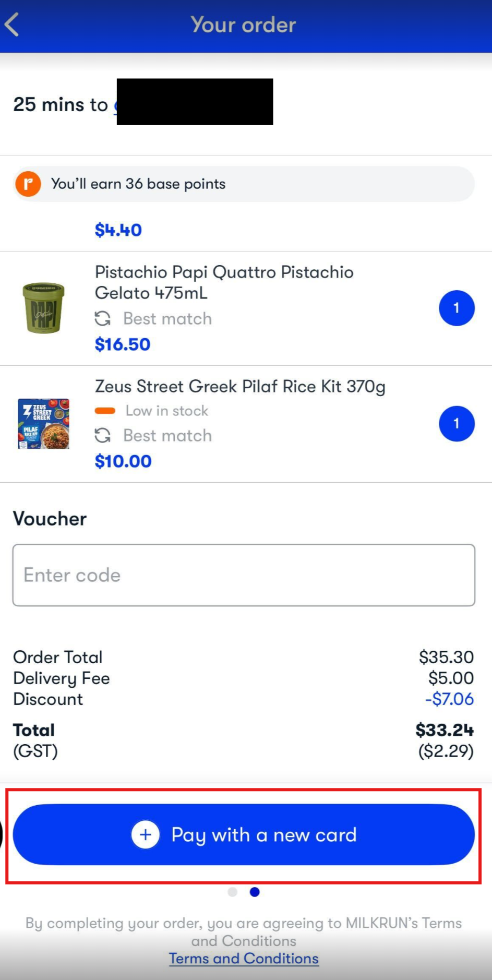Screen dimensions: 492x980
Task: Open the Pistachio Papi gelato thumbnail
Action: click(x=44, y=308)
